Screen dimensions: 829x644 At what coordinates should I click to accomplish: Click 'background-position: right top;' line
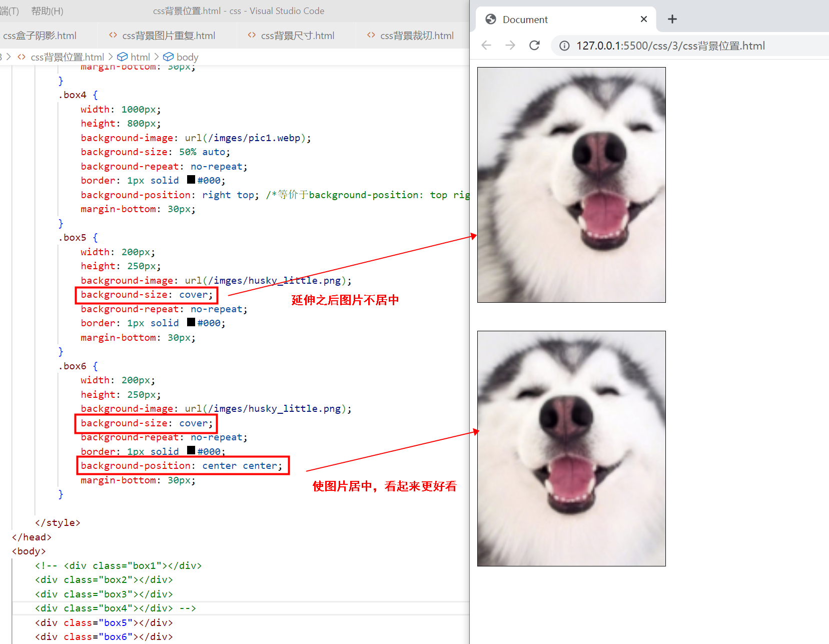point(170,195)
